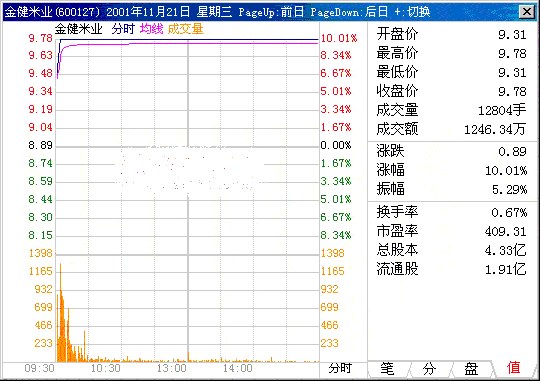Click the 10:30 time axis marker
540x381 pixels.
pyautogui.click(x=105, y=368)
